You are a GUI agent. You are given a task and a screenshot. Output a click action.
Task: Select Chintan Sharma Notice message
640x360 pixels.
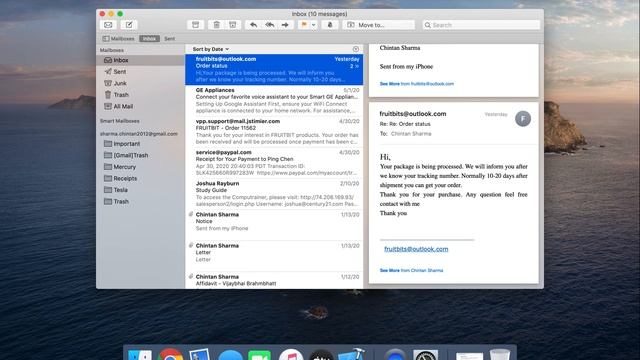[274, 225]
